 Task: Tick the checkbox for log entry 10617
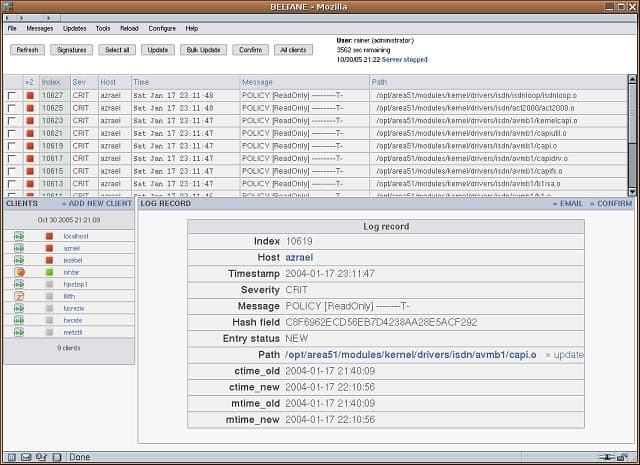(x=12, y=159)
